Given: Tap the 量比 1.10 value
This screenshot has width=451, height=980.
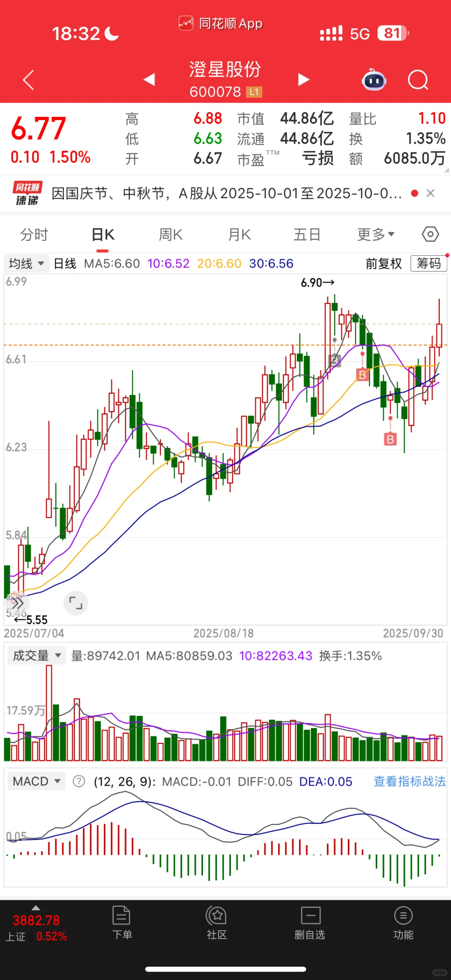Looking at the screenshot, I should pos(432,119).
